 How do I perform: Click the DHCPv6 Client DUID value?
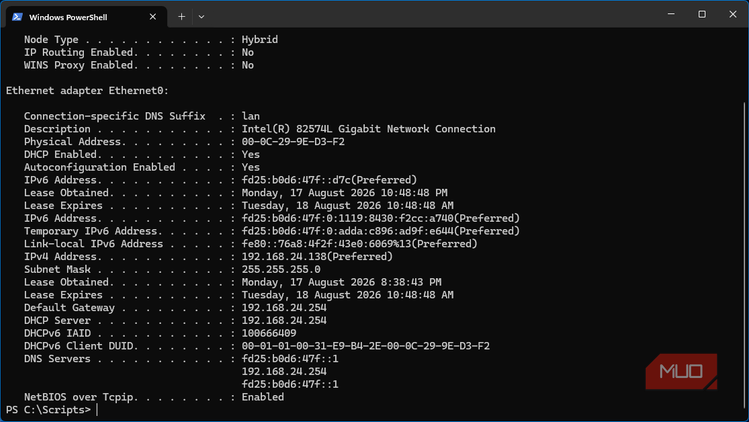365,346
